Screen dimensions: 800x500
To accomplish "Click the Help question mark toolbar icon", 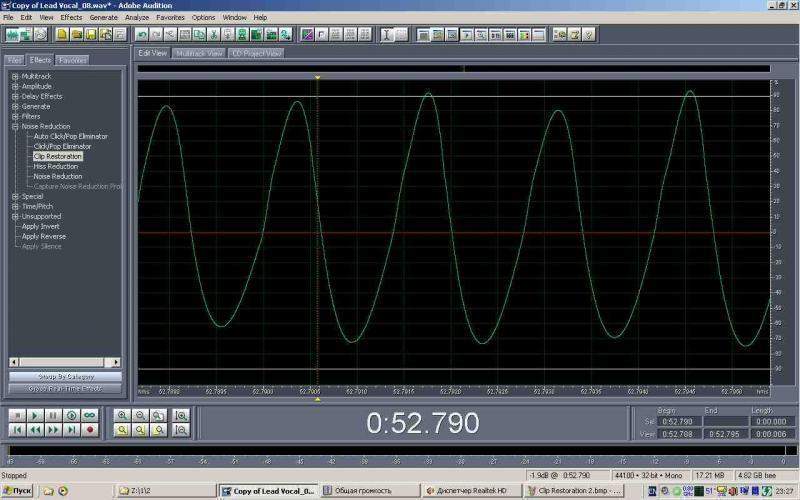I will [589, 34].
